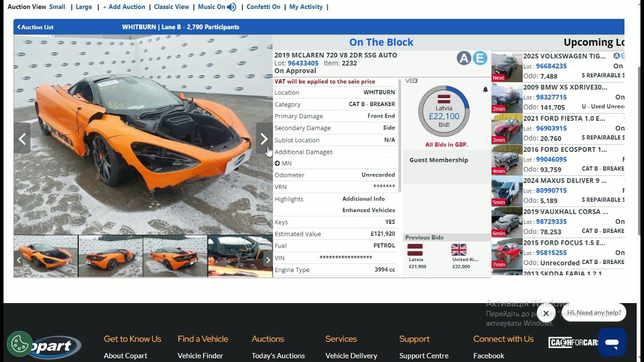Open Today's Auctions footer link

[x=278, y=355]
